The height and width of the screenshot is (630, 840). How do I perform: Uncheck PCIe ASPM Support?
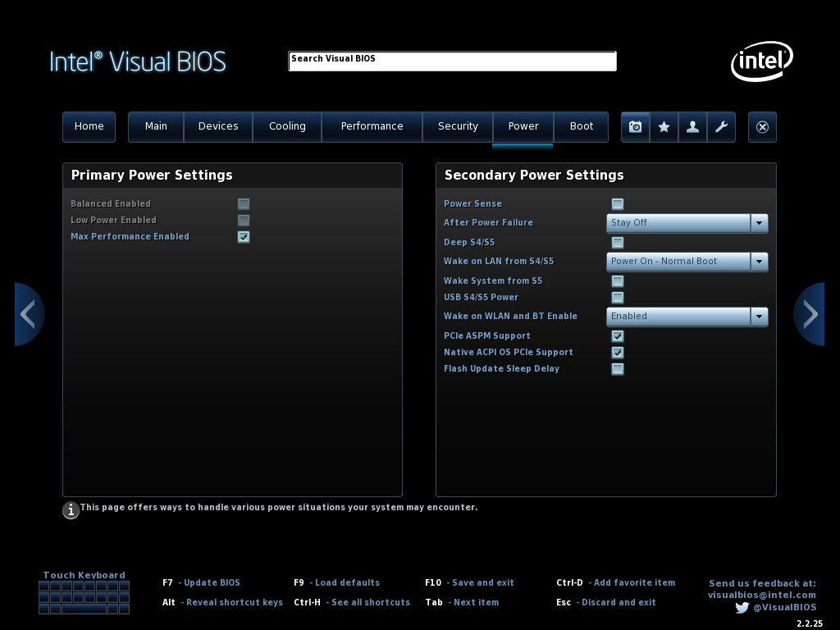pyautogui.click(x=618, y=336)
